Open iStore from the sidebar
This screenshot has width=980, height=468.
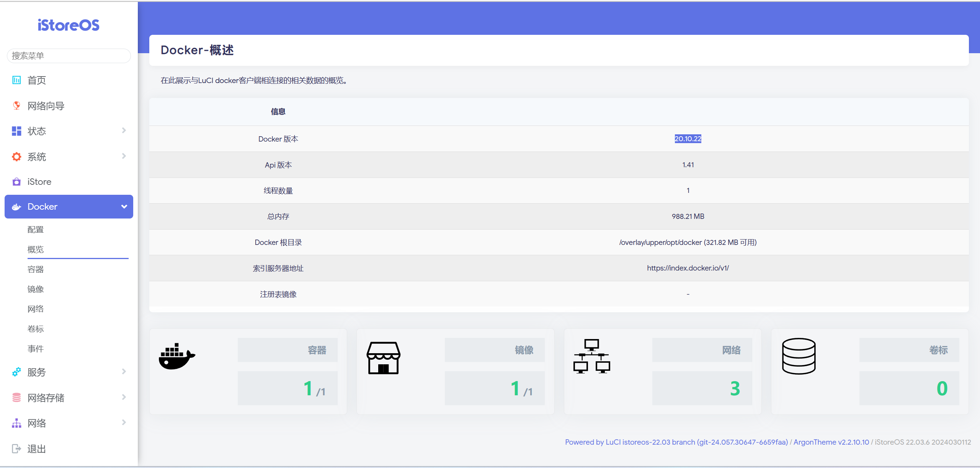[39, 182]
